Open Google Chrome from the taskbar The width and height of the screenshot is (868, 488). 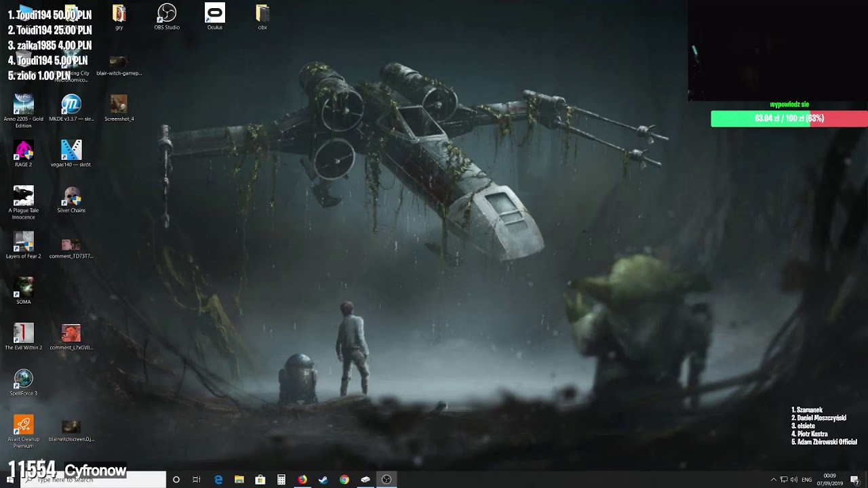click(x=344, y=479)
